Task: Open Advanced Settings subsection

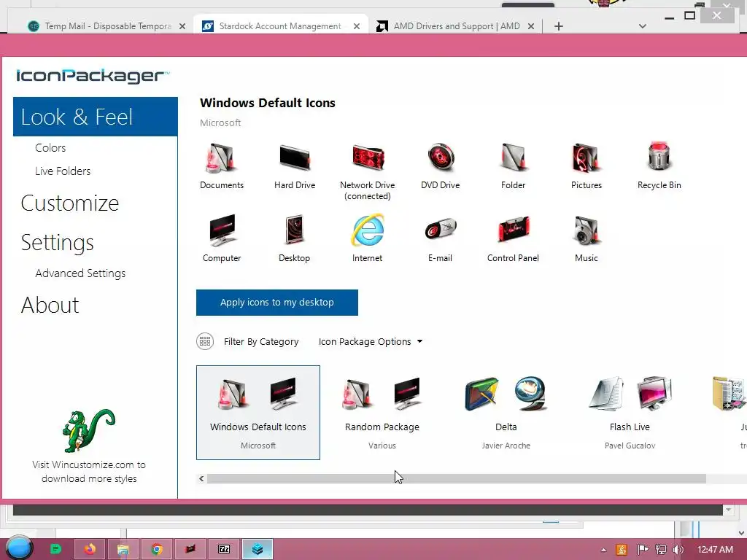Action: coord(80,273)
